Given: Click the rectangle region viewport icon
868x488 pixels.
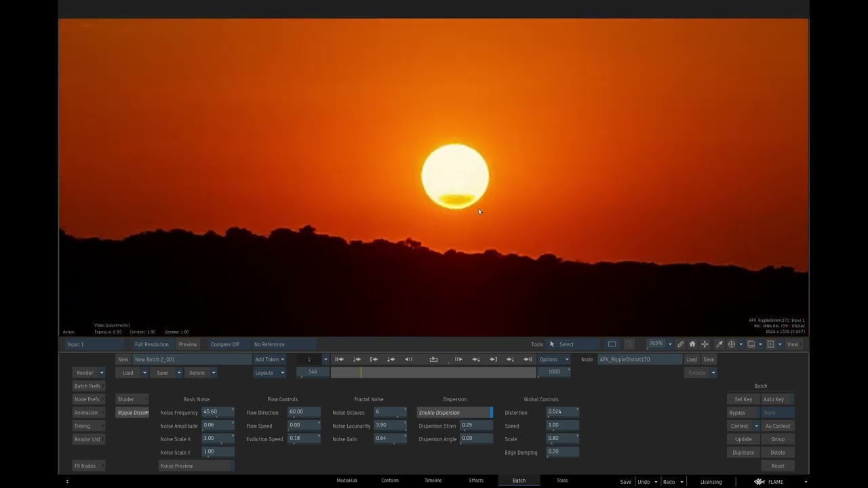Looking at the screenshot, I should tap(612, 344).
